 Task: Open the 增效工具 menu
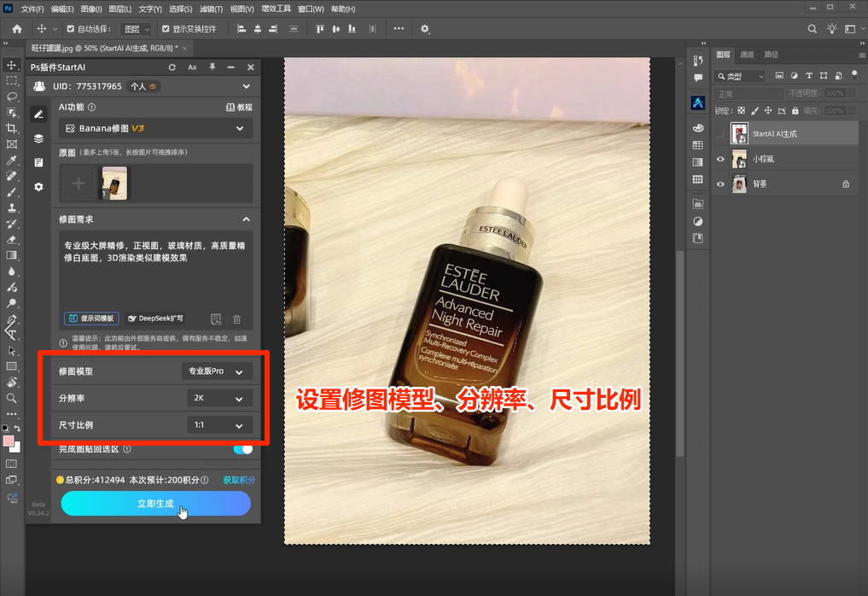coord(276,9)
